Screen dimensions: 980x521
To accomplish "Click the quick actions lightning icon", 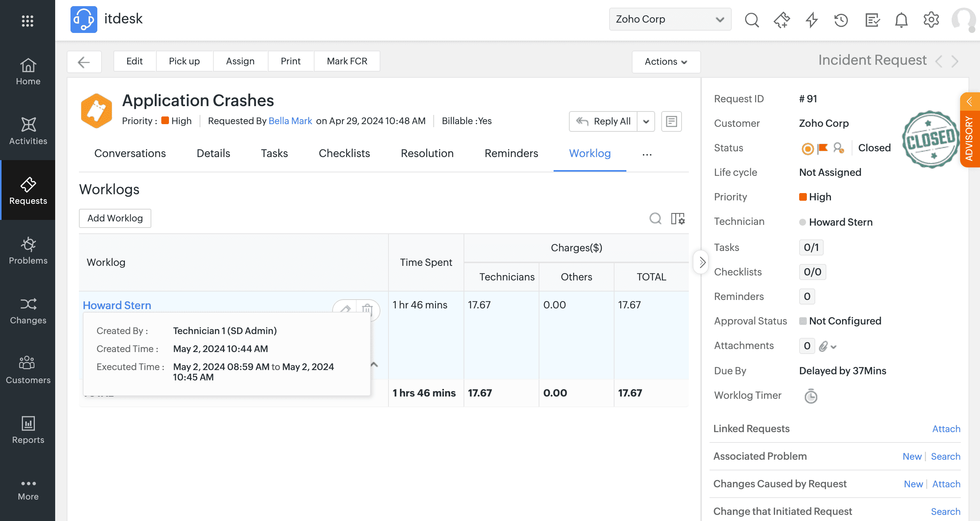I will pyautogui.click(x=811, y=20).
